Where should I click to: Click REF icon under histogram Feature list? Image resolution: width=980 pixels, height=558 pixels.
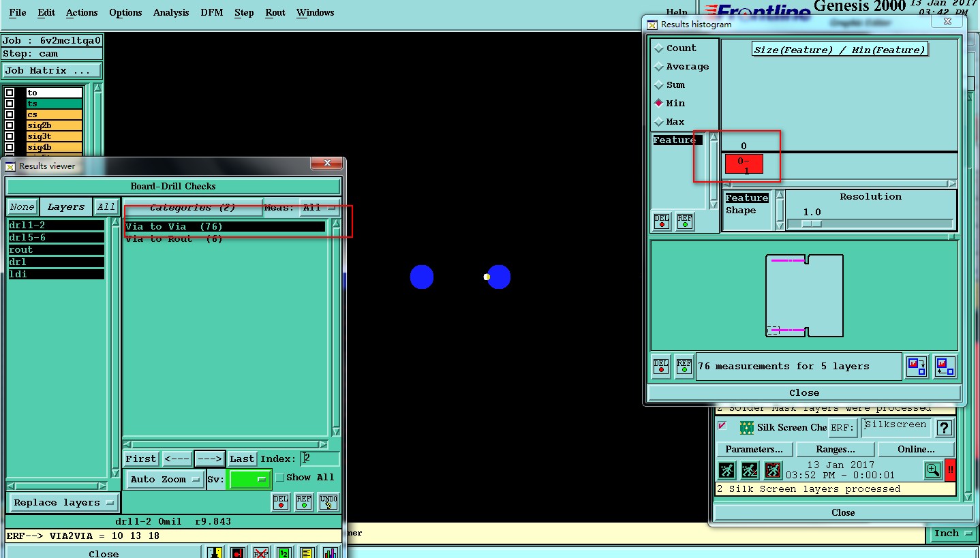684,221
